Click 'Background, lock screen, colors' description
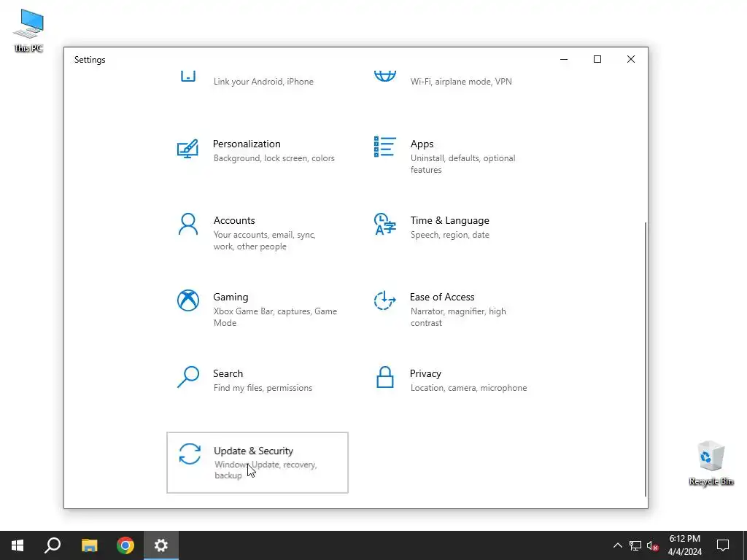 click(274, 158)
